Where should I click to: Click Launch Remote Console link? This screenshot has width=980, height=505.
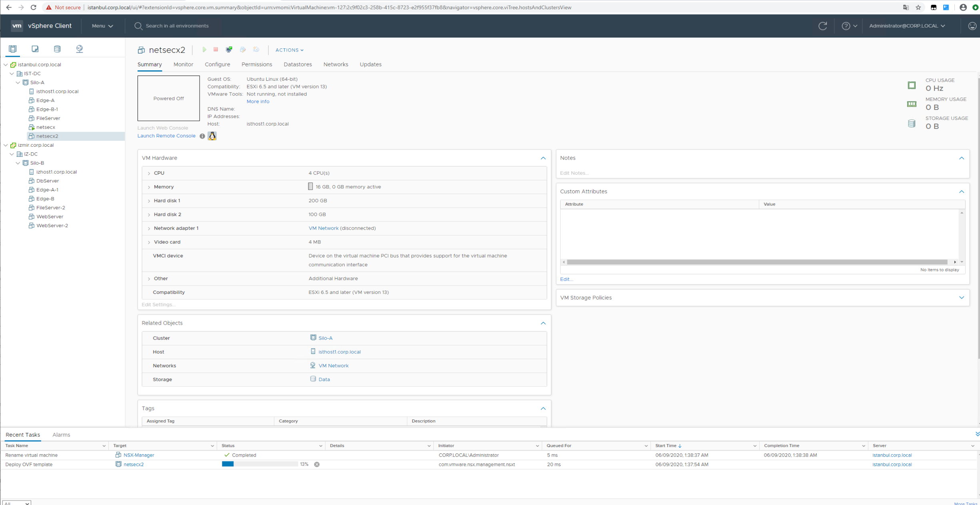[166, 136]
